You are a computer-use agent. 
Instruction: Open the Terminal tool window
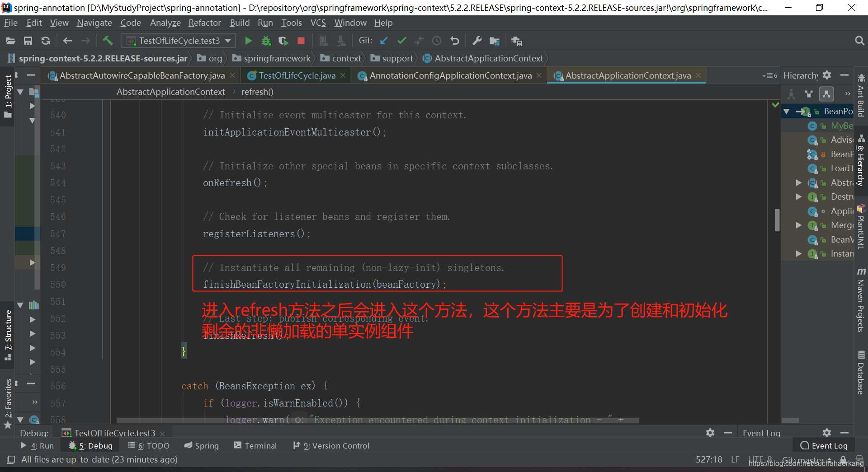(x=255, y=446)
